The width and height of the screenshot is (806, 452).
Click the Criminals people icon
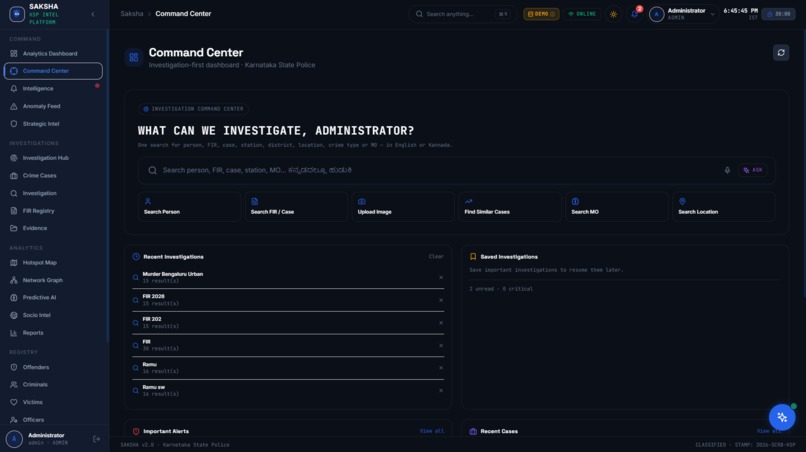14,385
